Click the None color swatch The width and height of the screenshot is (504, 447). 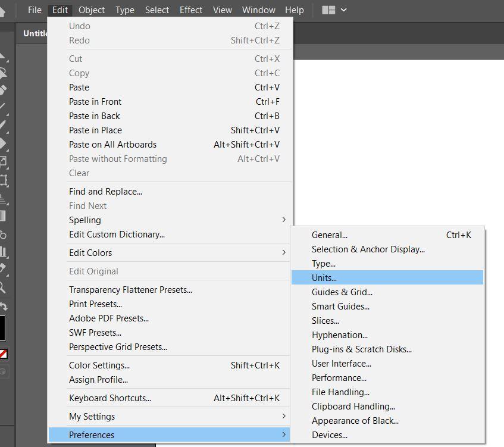[3, 354]
